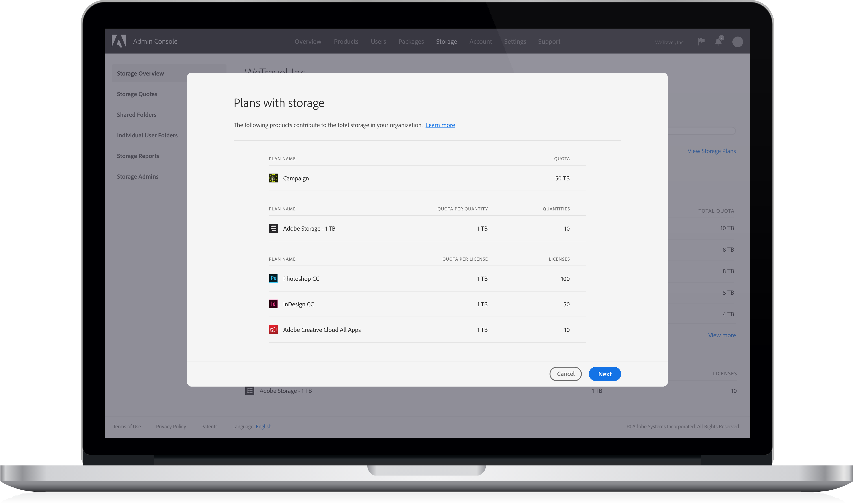Viewport: 853px width, 504px height.
Task: Open Storage Quotas in sidebar
Action: pyautogui.click(x=137, y=94)
